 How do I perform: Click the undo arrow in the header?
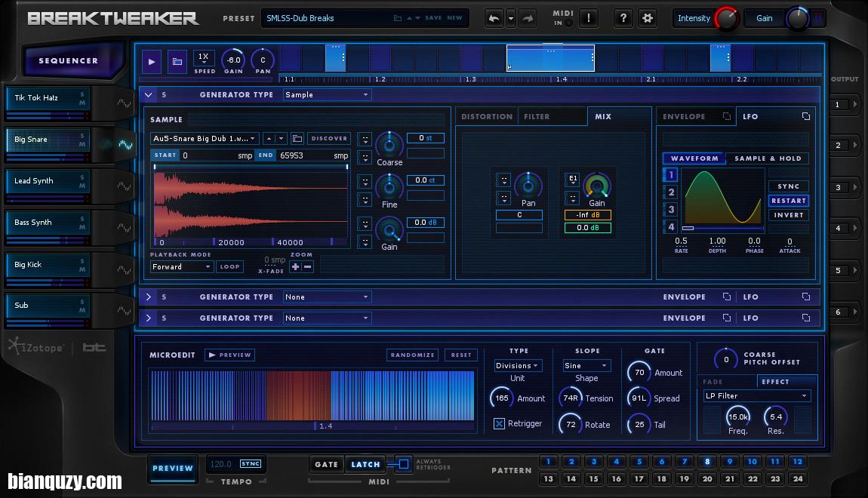[x=494, y=18]
